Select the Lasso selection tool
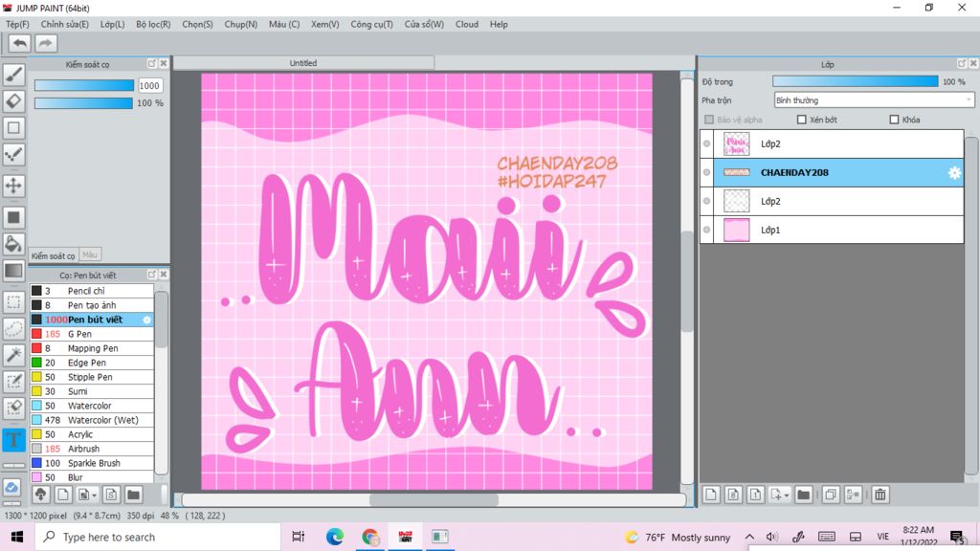The image size is (980, 551). (13, 329)
